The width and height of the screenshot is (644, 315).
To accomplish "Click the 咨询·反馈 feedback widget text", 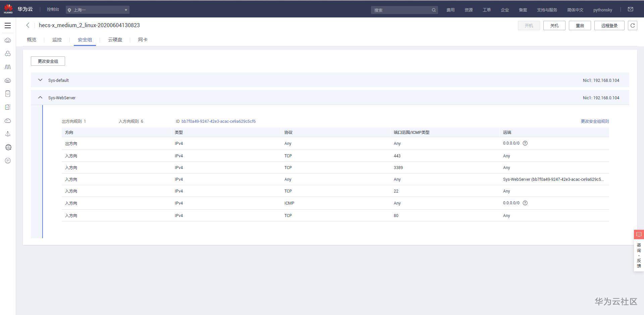I will pyautogui.click(x=639, y=256).
